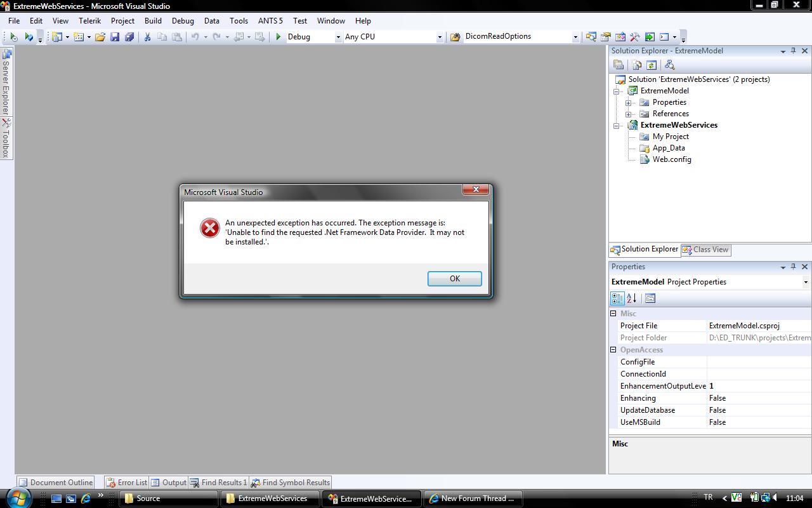
Task: Toggle auto-hide pin on Properties panel
Action: [793, 267]
